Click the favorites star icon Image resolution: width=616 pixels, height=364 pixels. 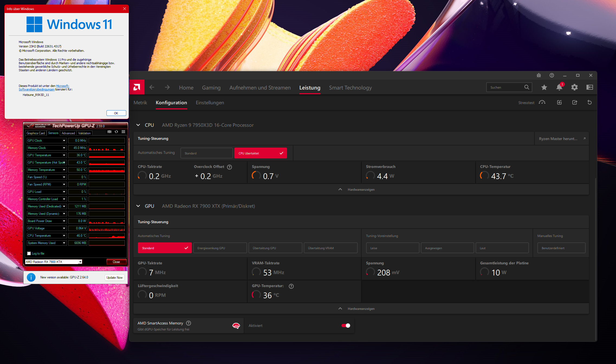click(x=544, y=87)
